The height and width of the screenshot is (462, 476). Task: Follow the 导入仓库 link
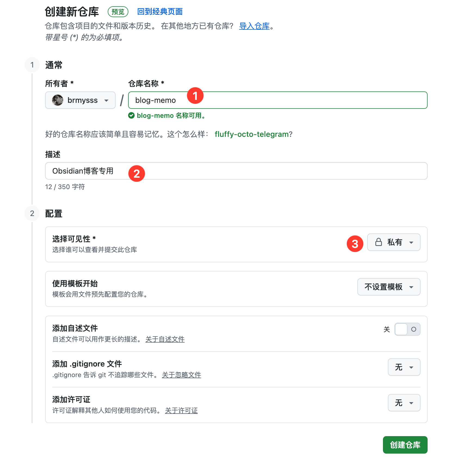254,26
